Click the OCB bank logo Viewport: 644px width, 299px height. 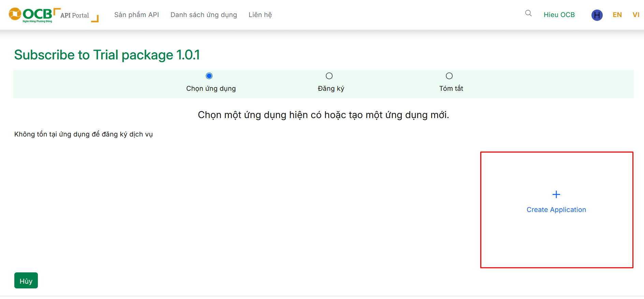(30, 15)
